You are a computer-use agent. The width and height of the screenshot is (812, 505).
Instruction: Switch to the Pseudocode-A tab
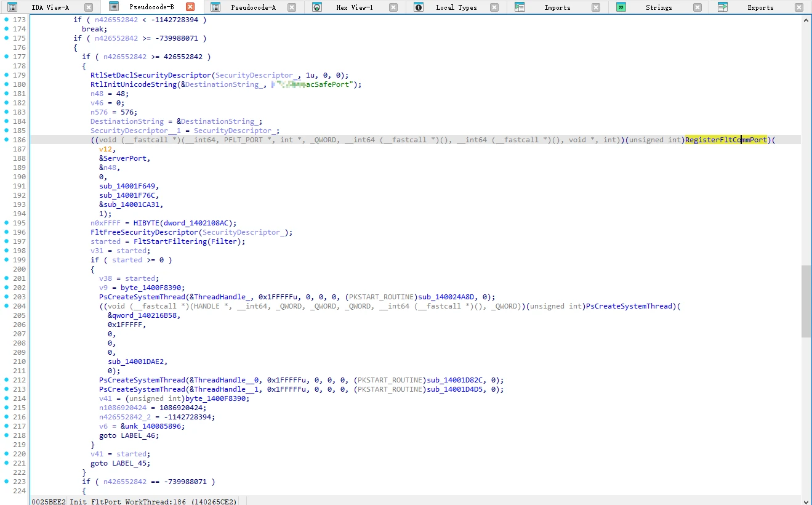254,7
